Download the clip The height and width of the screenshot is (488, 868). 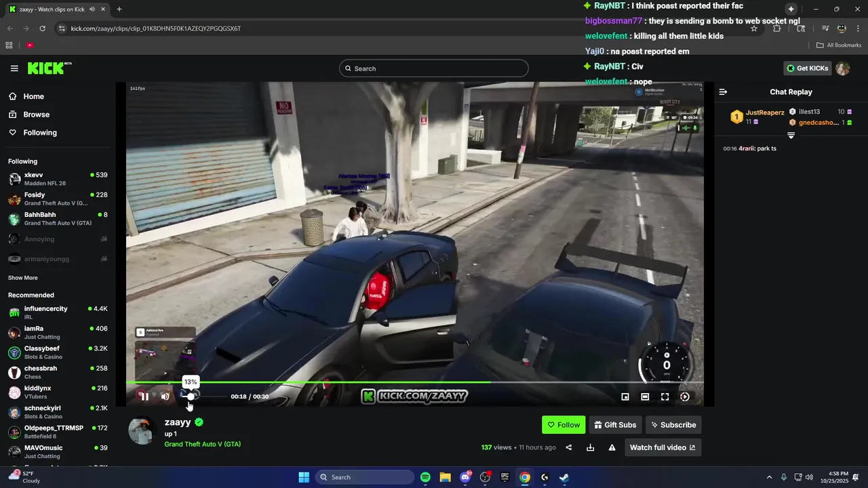tap(590, 447)
